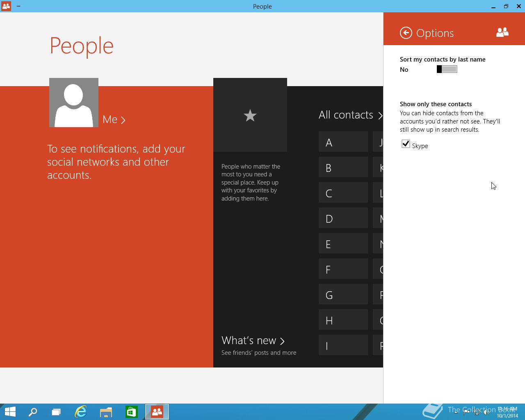Click the favorites description text
Viewport: 525px width, 420px height.
pos(251,183)
